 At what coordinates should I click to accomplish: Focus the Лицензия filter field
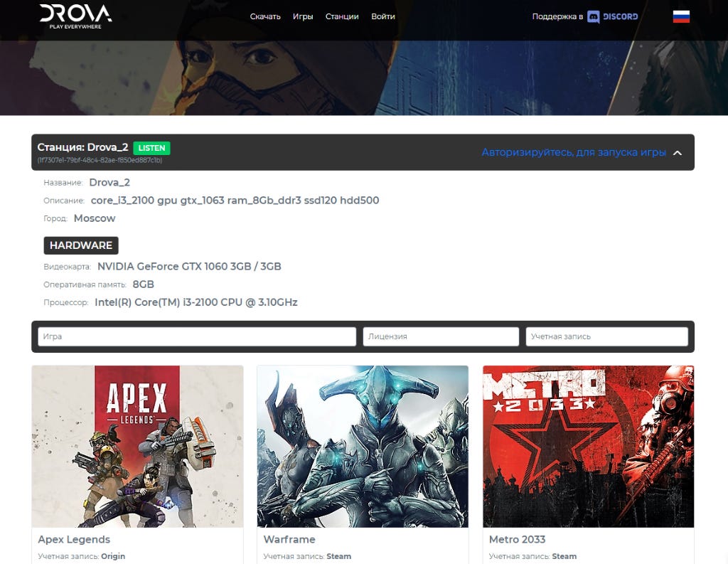[x=441, y=336]
